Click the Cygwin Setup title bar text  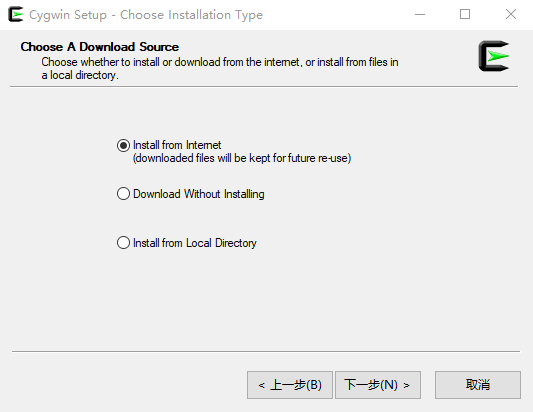(146, 15)
